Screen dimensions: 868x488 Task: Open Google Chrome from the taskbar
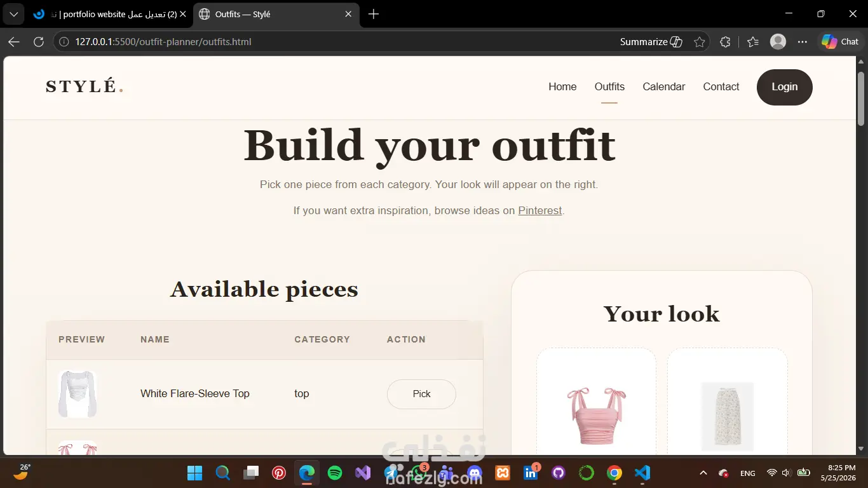pos(614,473)
